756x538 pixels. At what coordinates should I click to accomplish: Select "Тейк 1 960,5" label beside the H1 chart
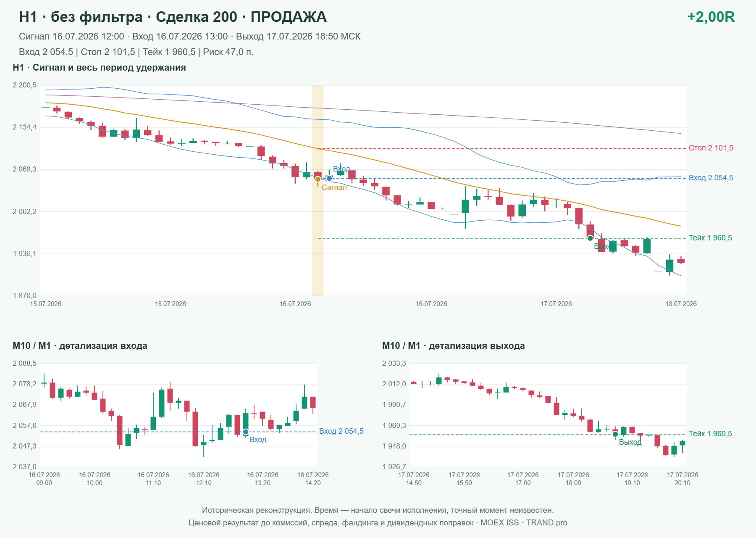coord(710,238)
